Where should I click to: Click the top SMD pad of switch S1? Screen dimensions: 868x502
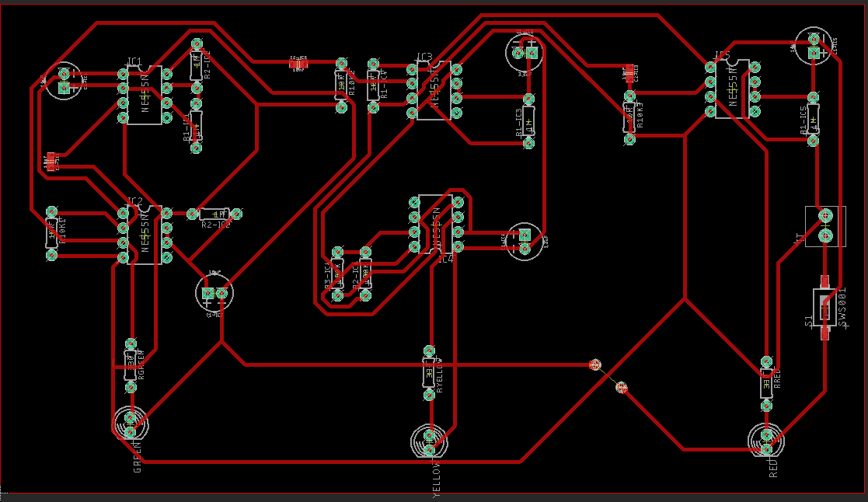[x=824, y=282]
